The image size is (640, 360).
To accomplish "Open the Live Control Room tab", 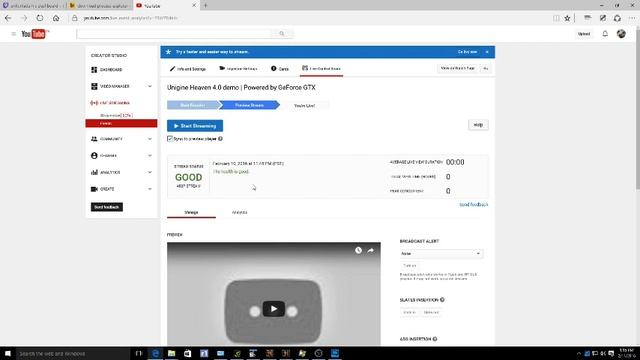I will (322, 69).
